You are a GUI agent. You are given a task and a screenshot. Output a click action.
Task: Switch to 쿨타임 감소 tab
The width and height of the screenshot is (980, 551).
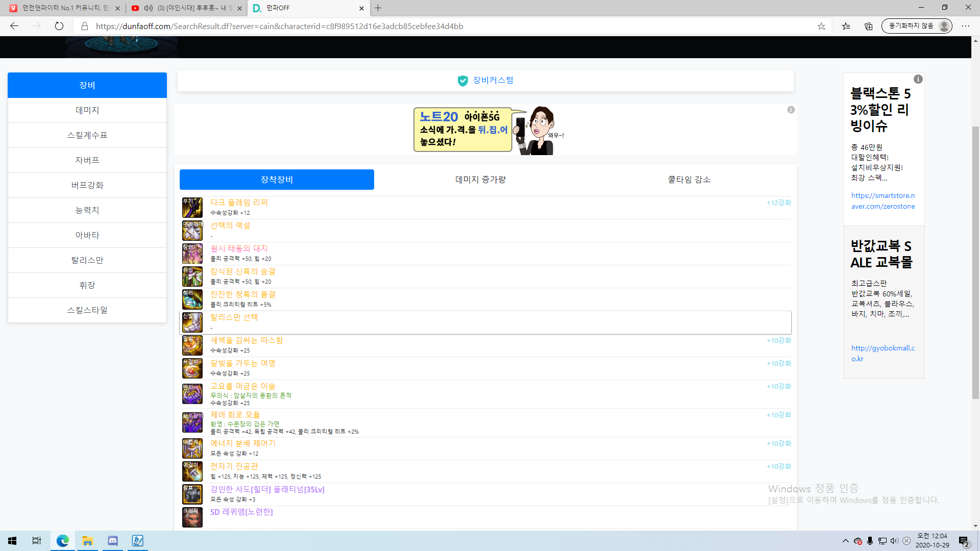pos(689,180)
